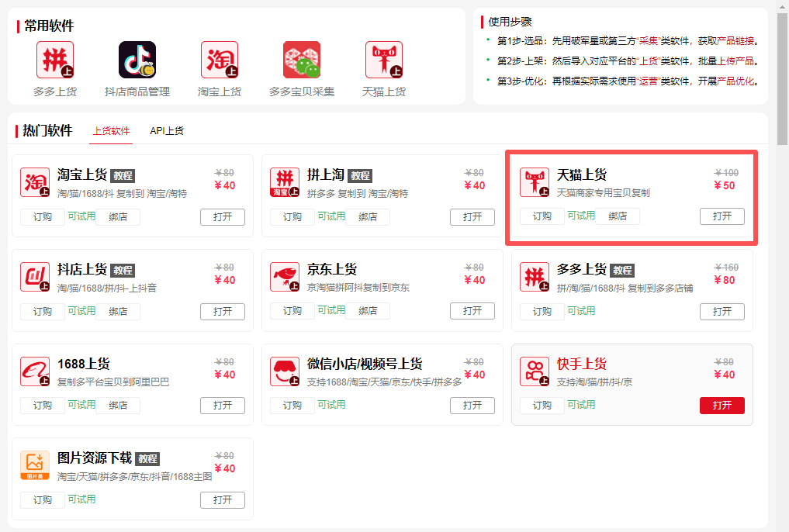Click the 多多宝贝采集 dice icon
The height and width of the screenshot is (532, 789).
pyautogui.click(x=301, y=60)
